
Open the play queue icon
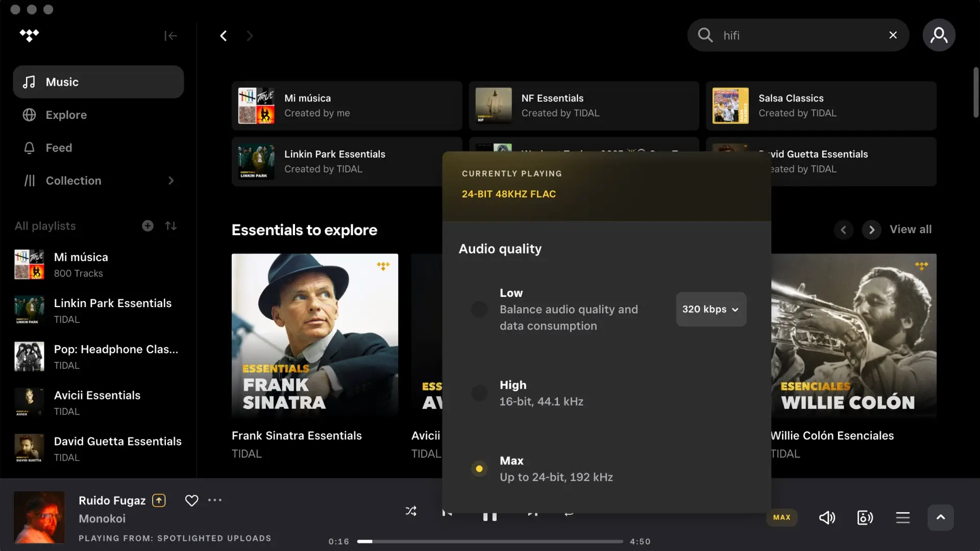(902, 517)
